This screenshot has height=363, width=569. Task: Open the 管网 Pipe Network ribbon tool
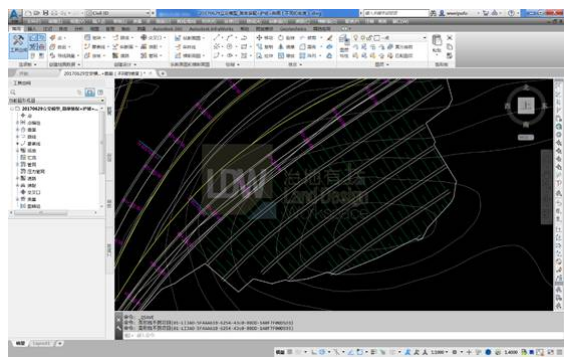(x=151, y=56)
